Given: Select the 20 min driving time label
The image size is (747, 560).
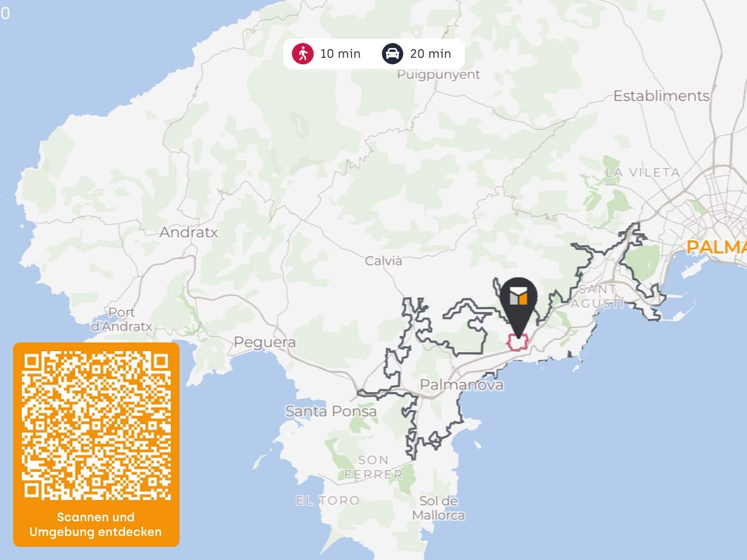Looking at the screenshot, I should (x=431, y=53).
